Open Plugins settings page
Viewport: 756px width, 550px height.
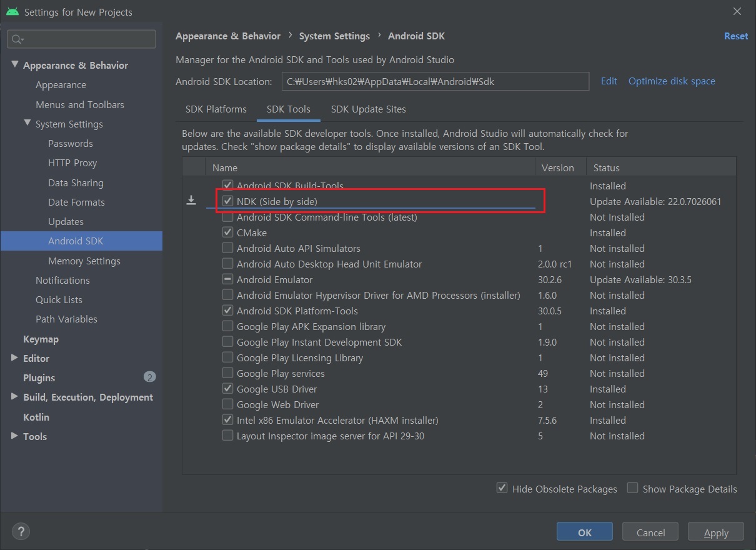[x=39, y=377]
